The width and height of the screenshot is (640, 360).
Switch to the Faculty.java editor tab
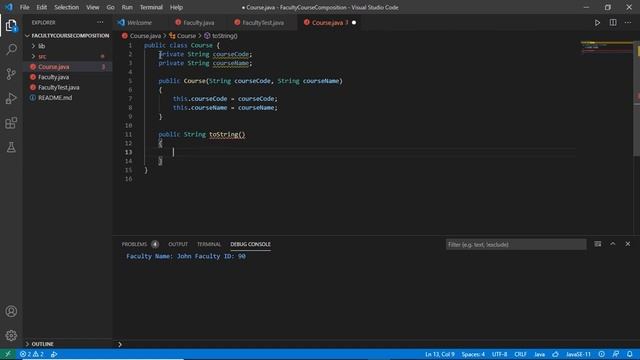(x=199, y=23)
